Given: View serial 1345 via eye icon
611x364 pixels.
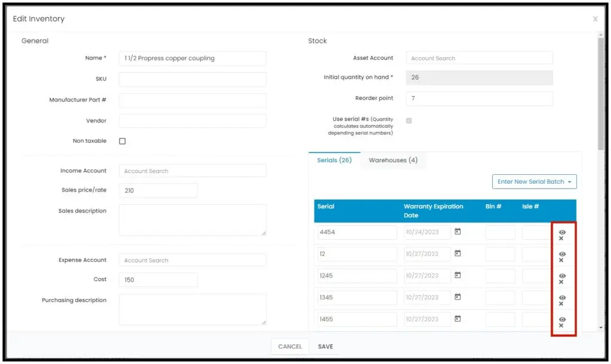Looking at the screenshot, I should [x=562, y=298].
